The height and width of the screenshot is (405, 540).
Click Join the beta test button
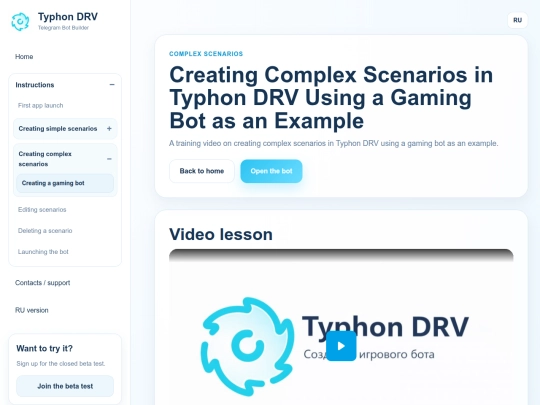pos(65,386)
